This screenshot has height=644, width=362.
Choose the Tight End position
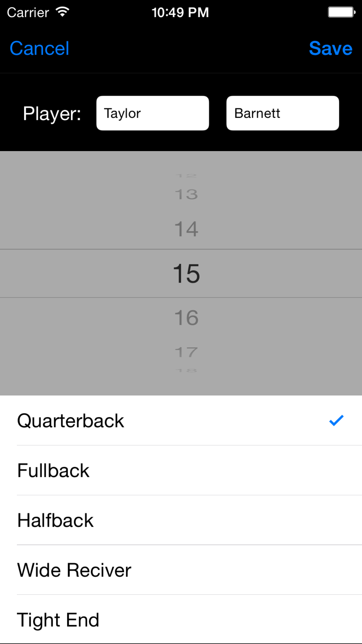(58, 620)
